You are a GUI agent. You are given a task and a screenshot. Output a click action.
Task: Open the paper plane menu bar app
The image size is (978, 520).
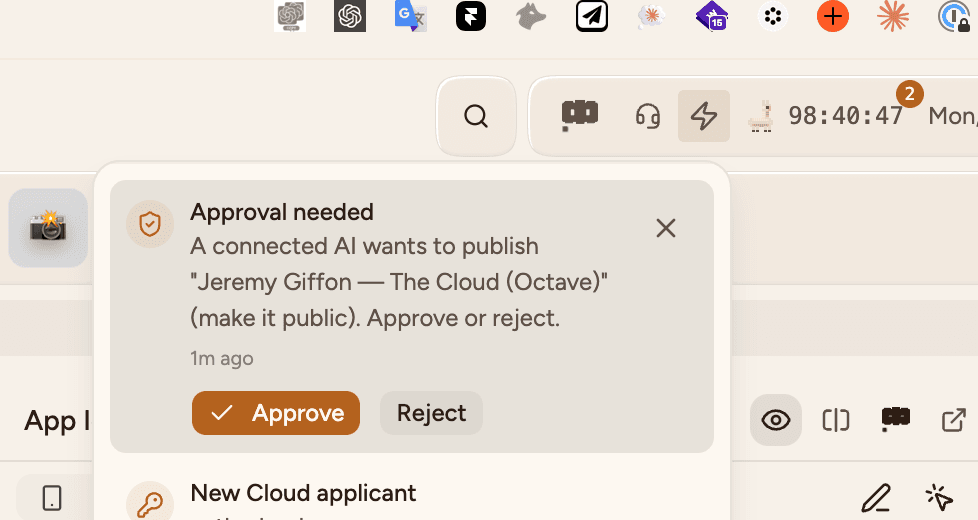591,16
